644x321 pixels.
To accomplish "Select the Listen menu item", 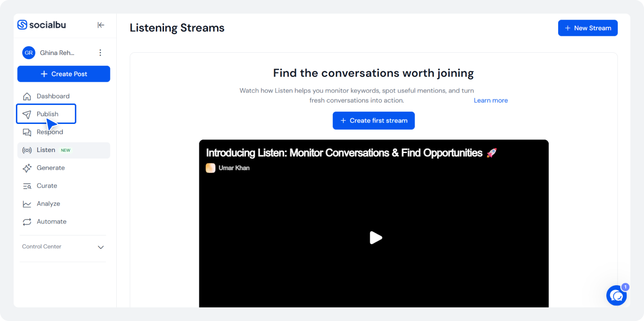I will tap(64, 150).
